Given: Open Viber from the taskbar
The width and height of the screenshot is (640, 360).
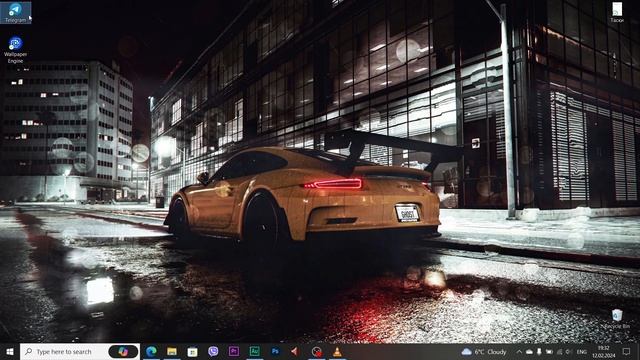Looking at the screenshot, I should [213, 351].
